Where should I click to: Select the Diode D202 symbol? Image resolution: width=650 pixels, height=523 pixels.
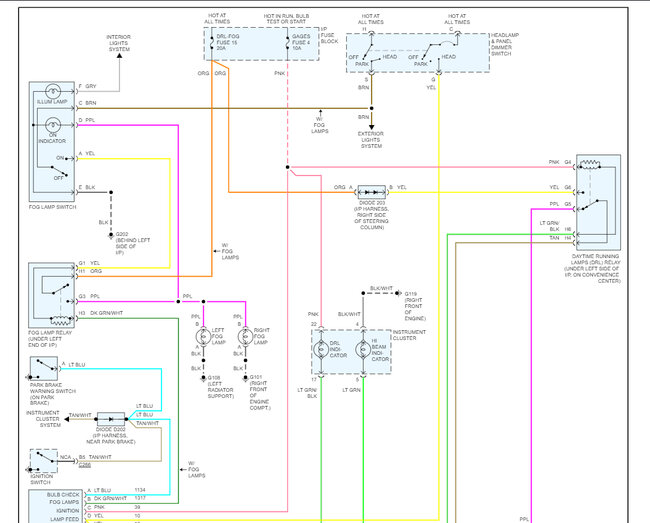point(111,419)
